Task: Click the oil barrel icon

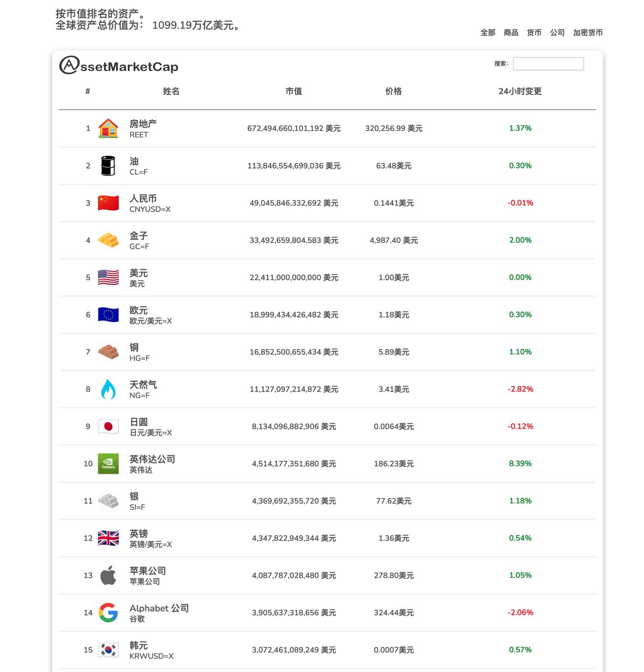Action: coord(108,166)
